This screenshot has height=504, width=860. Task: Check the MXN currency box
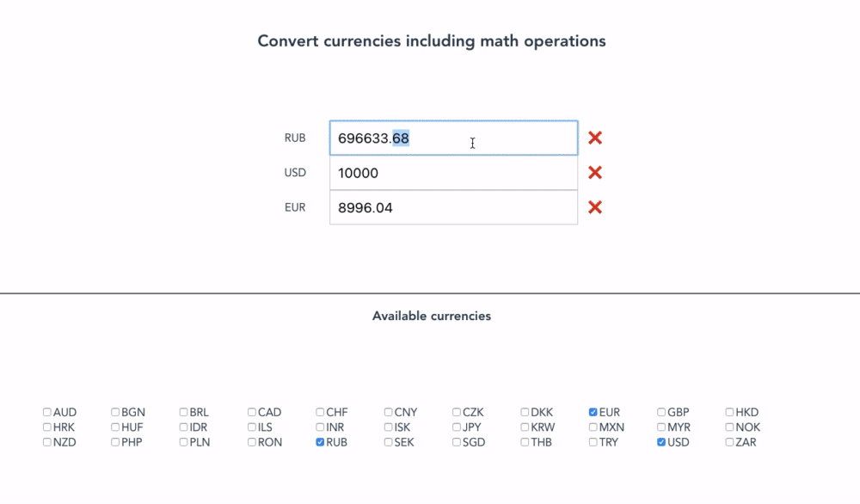point(593,427)
